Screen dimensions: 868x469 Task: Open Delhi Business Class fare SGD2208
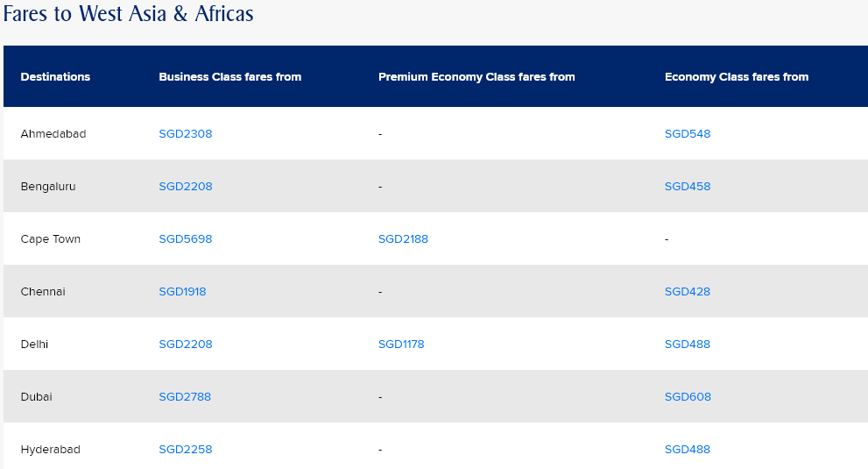pos(185,345)
